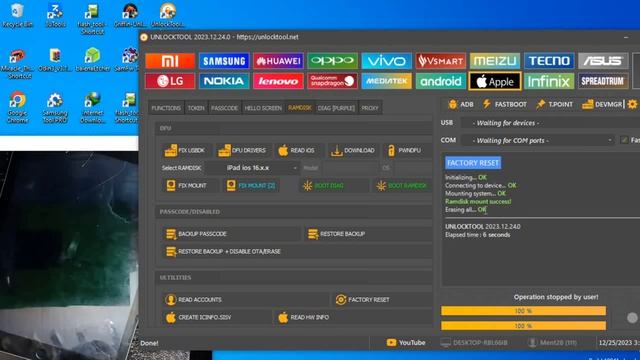Click the Factory Reset log header
Viewport: 640px width, 360px height.
(473, 163)
